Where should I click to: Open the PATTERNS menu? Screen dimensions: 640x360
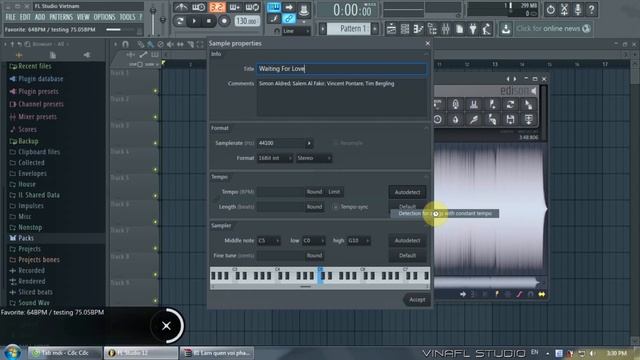click(x=61, y=17)
